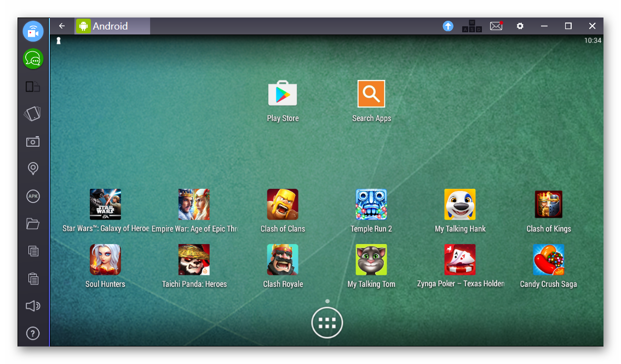Screen dimensions: 621x364
Task: Go back with the arrow in title bar
Action: point(62,26)
